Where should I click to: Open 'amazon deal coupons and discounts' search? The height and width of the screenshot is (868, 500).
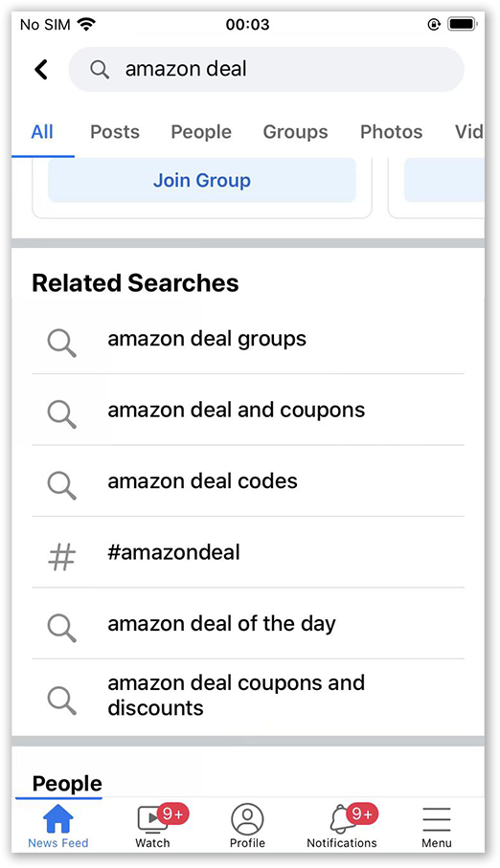248,696
